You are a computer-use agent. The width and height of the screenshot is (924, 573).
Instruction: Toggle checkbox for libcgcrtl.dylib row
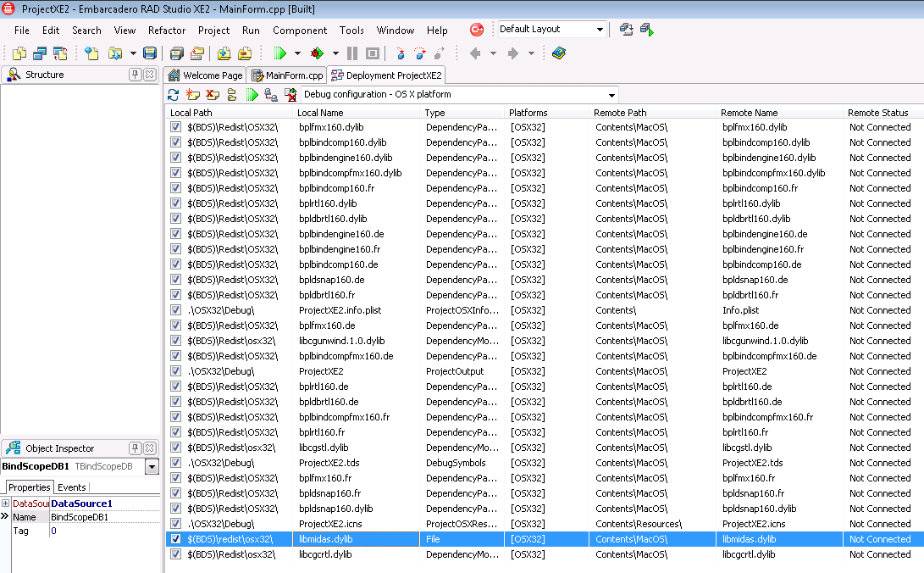pyautogui.click(x=175, y=554)
